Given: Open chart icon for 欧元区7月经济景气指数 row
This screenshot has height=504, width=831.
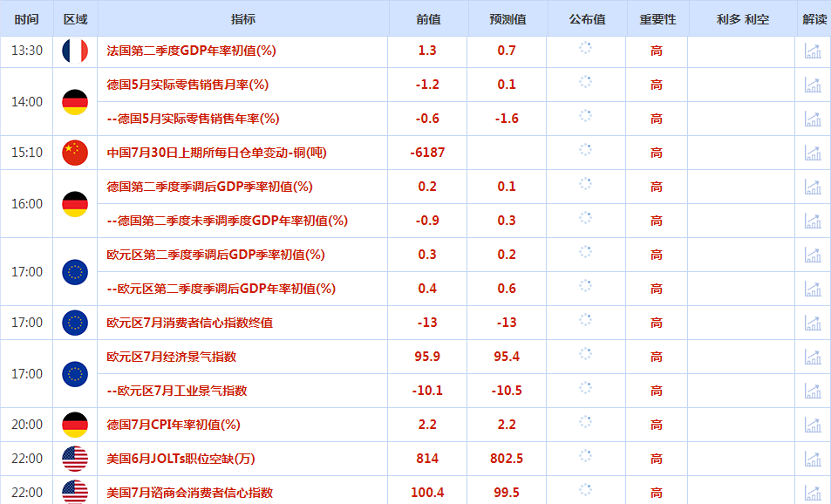Looking at the screenshot, I should (x=813, y=357).
